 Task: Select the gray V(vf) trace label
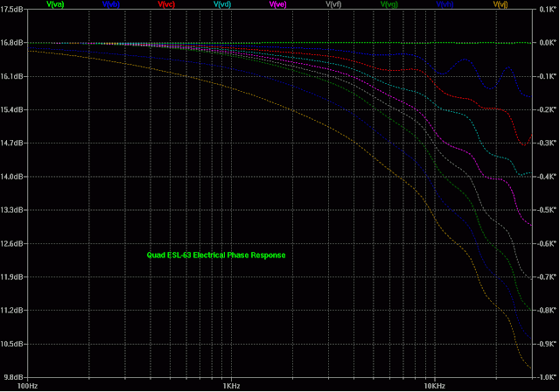coord(333,4)
